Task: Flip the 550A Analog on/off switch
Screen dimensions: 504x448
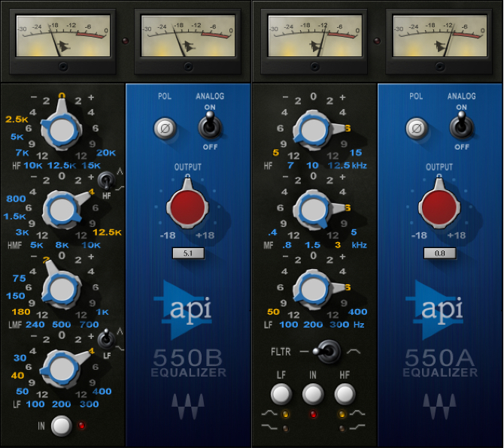Action: (462, 126)
